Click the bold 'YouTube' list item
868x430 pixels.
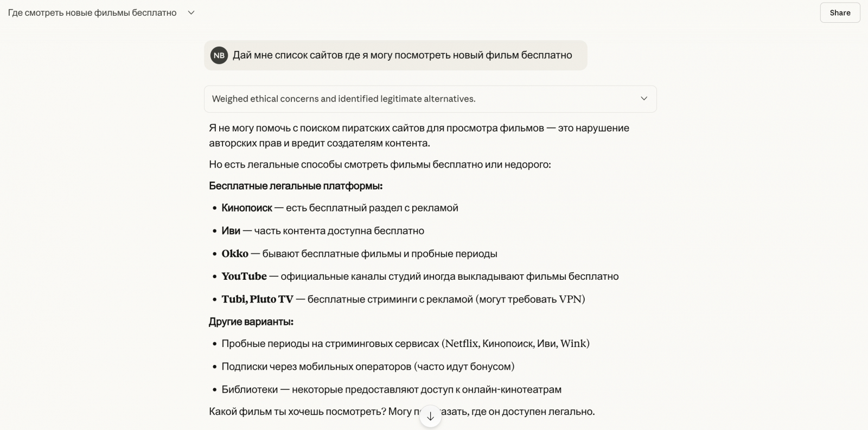point(244,276)
